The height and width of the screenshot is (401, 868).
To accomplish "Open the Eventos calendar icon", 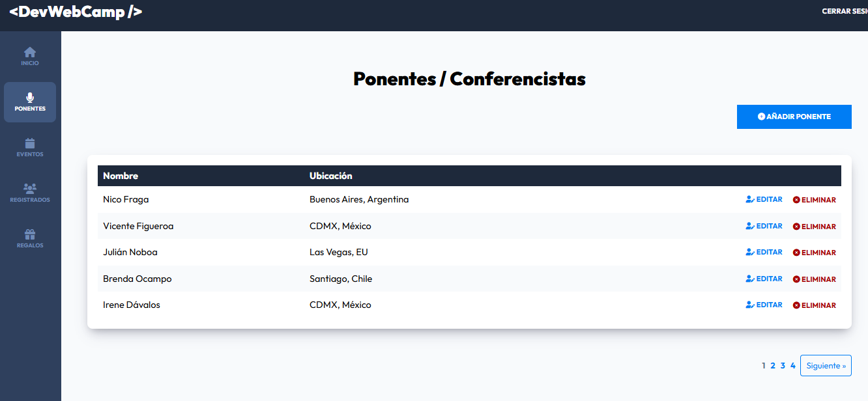I will [30, 143].
